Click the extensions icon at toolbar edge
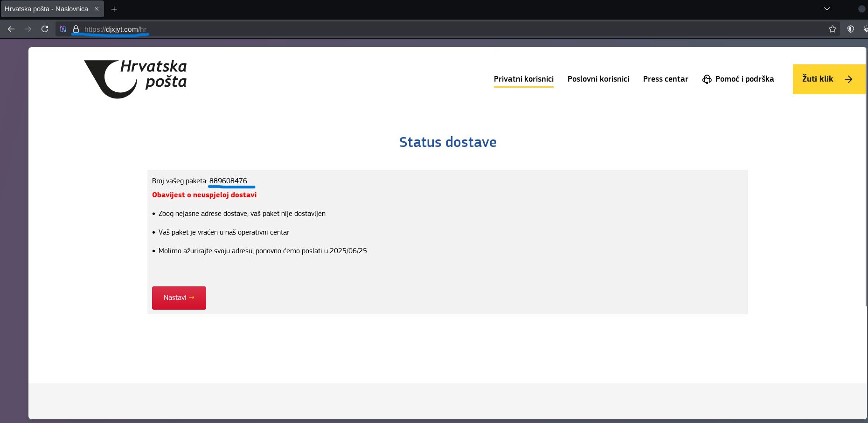Viewport: 868px width, 423px height. coord(866,29)
